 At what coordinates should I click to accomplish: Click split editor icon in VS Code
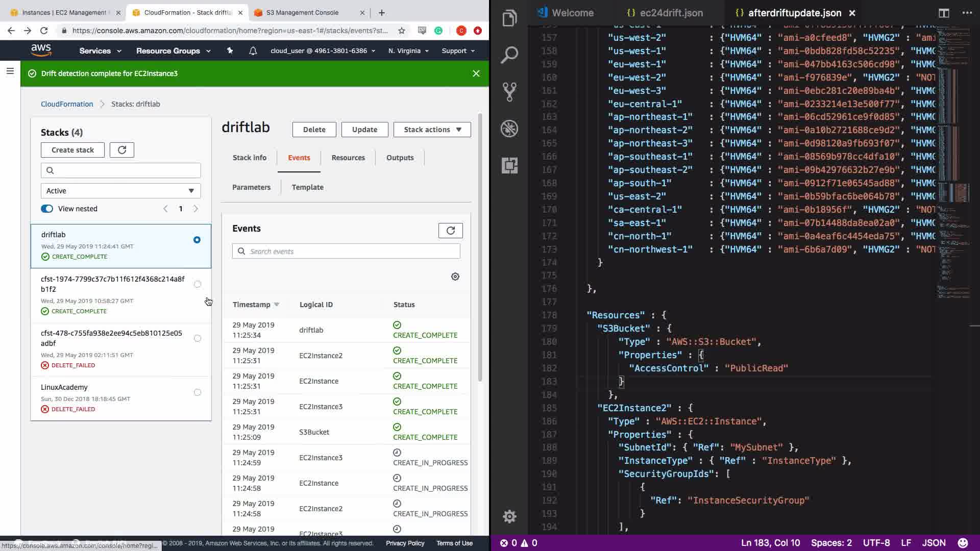(944, 13)
